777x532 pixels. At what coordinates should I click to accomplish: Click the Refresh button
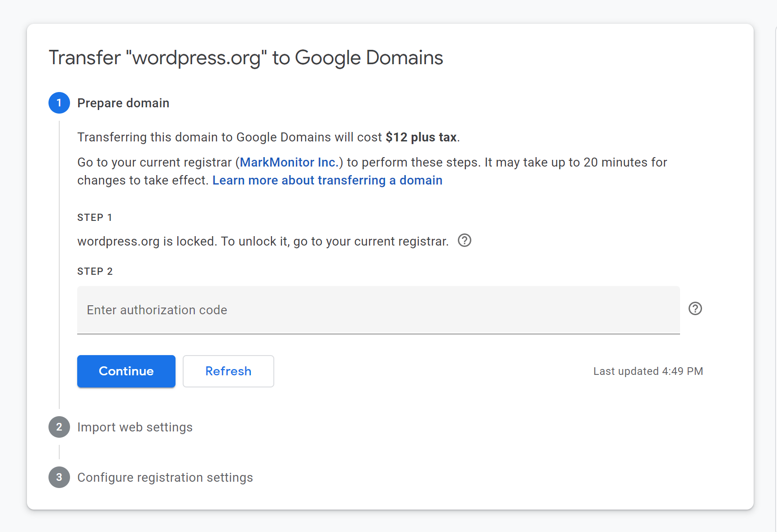(228, 371)
